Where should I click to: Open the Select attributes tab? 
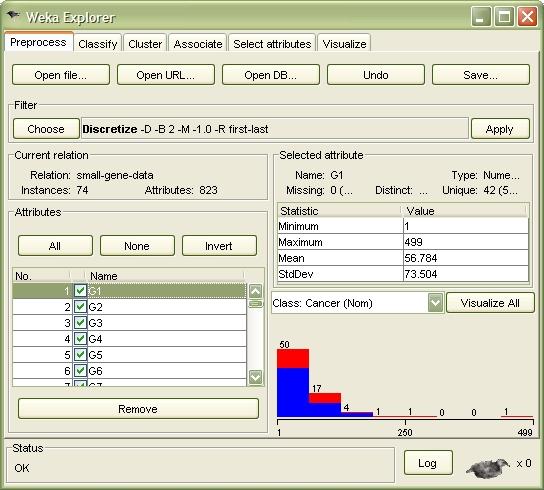[x=272, y=44]
